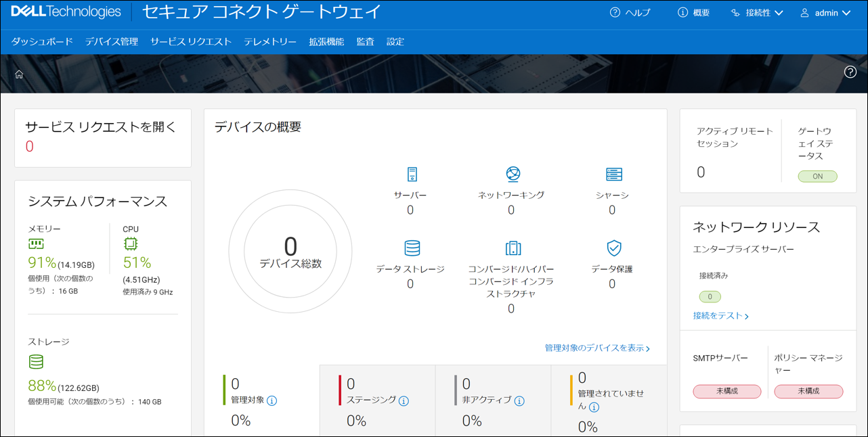Open page help question-mark icon in banner
The height and width of the screenshot is (437, 868).
click(x=850, y=72)
